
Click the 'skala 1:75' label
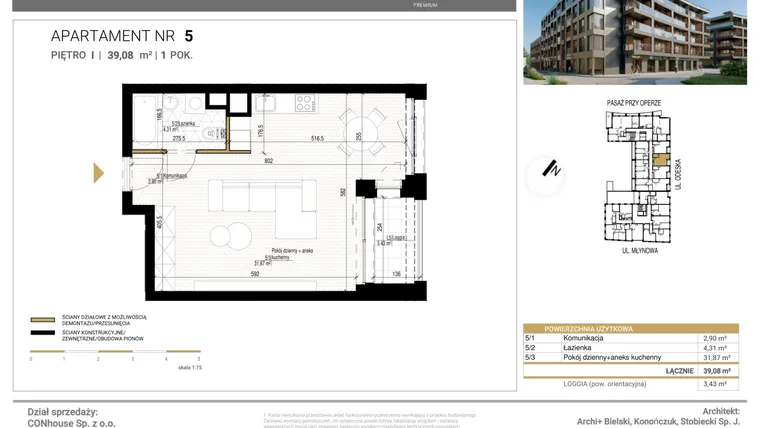(190, 367)
